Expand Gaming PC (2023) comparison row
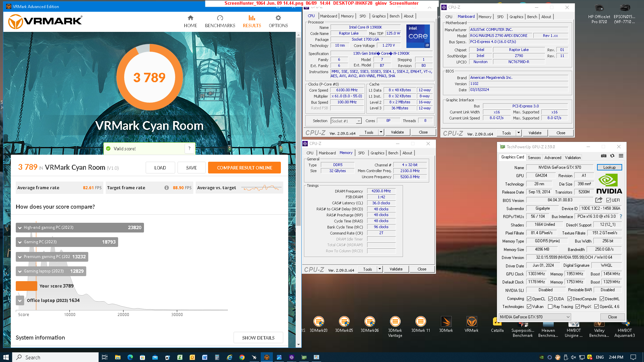This screenshot has height=362, width=644. click(20, 242)
